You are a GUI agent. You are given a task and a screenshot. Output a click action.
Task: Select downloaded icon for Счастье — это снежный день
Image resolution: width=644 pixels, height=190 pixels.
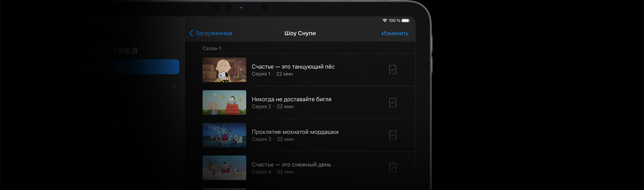pyautogui.click(x=392, y=168)
